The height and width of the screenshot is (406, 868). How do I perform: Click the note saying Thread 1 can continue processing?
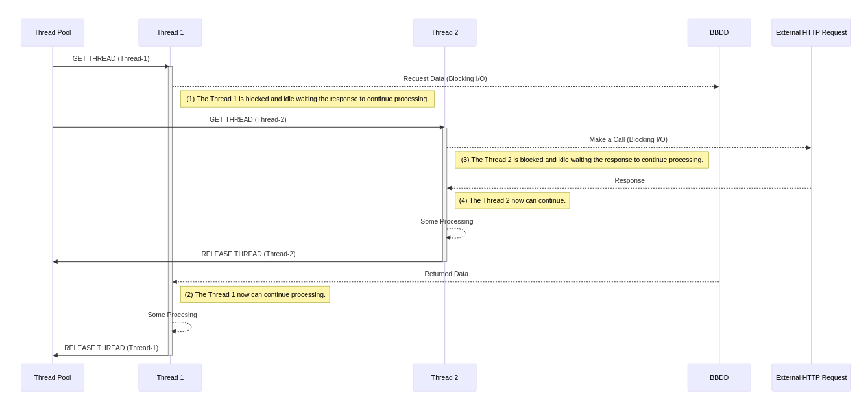255,294
